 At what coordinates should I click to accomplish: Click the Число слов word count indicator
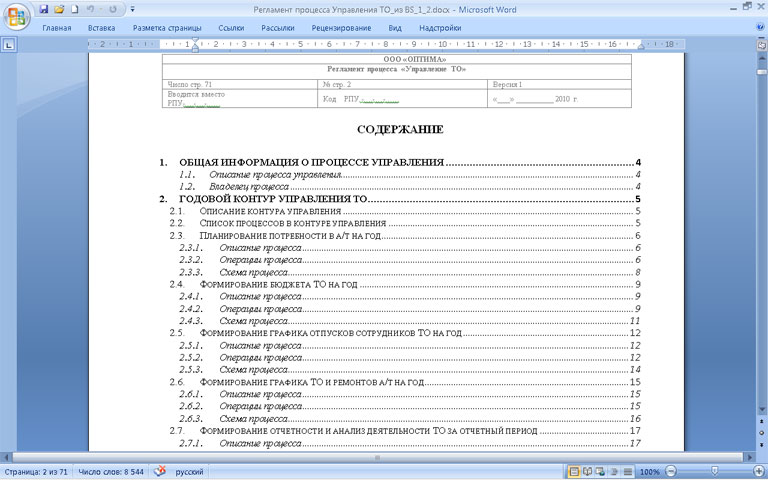[111, 471]
